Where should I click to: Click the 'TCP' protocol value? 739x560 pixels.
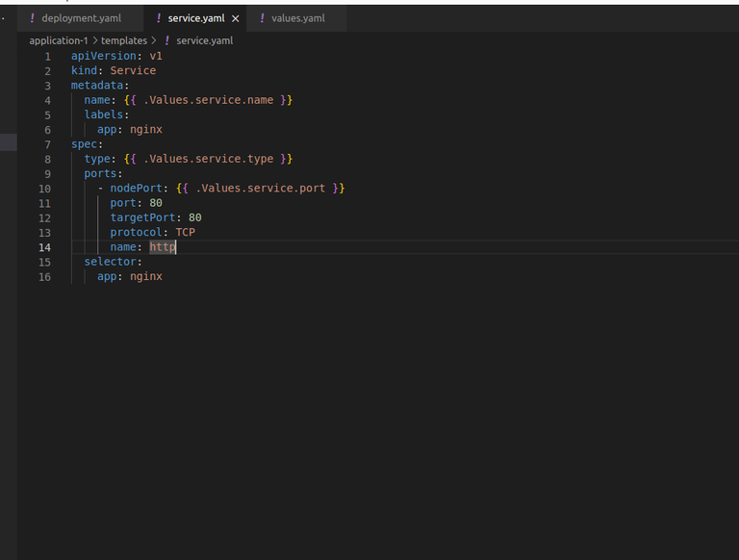point(185,233)
